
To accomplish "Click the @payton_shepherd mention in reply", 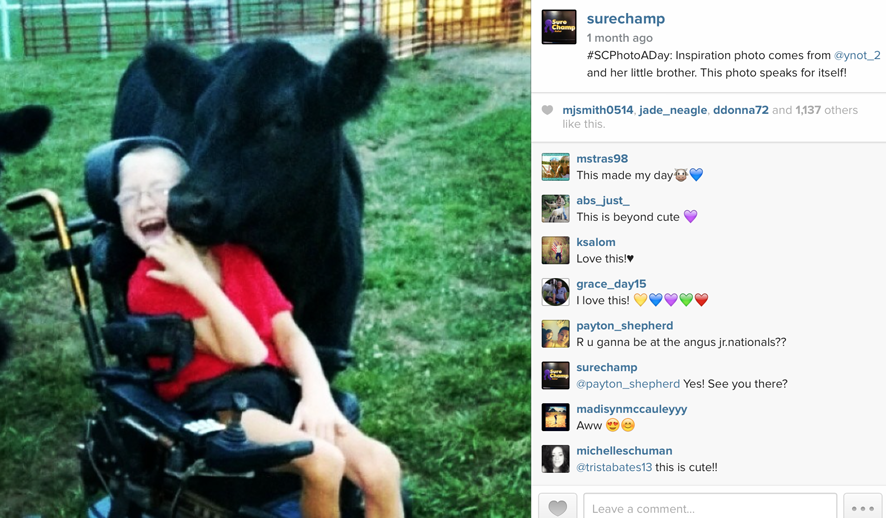I will [628, 384].
